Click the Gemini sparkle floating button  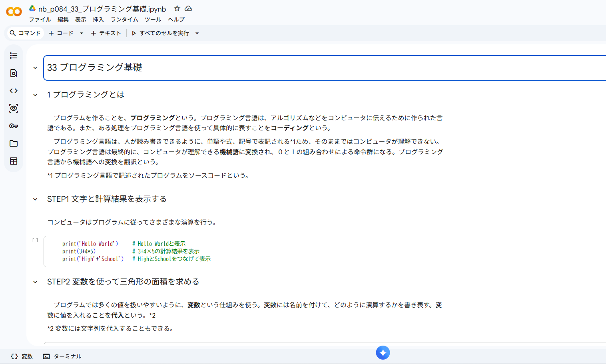383,352
